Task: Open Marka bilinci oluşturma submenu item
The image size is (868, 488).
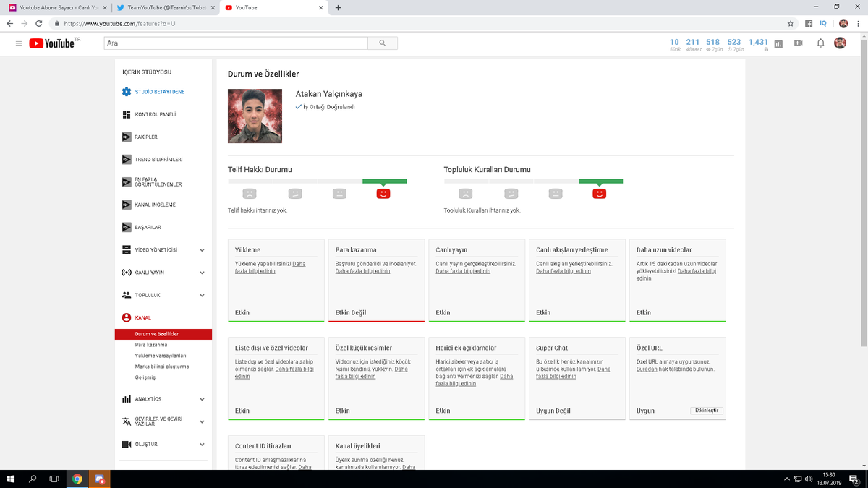Action: (x=163, y=367)
